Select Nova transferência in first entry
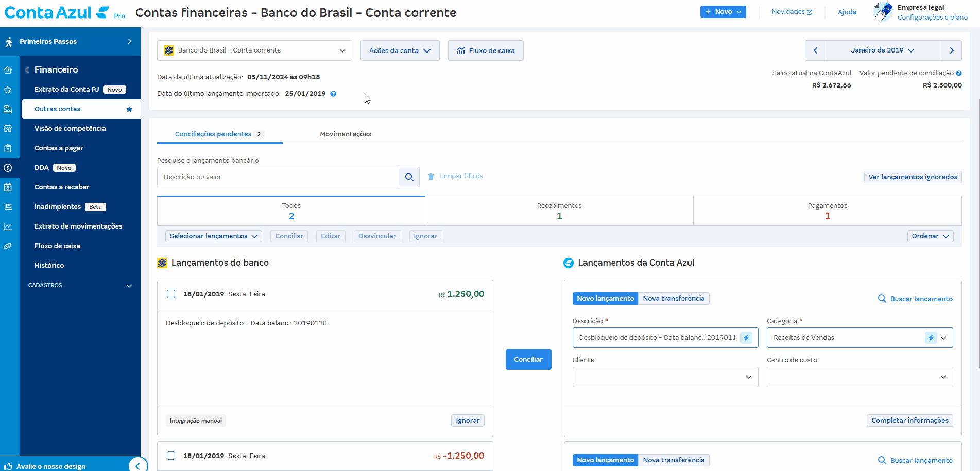Image resolution: width=980 pixels, height=471 pixels. click(x=674, y=299)
